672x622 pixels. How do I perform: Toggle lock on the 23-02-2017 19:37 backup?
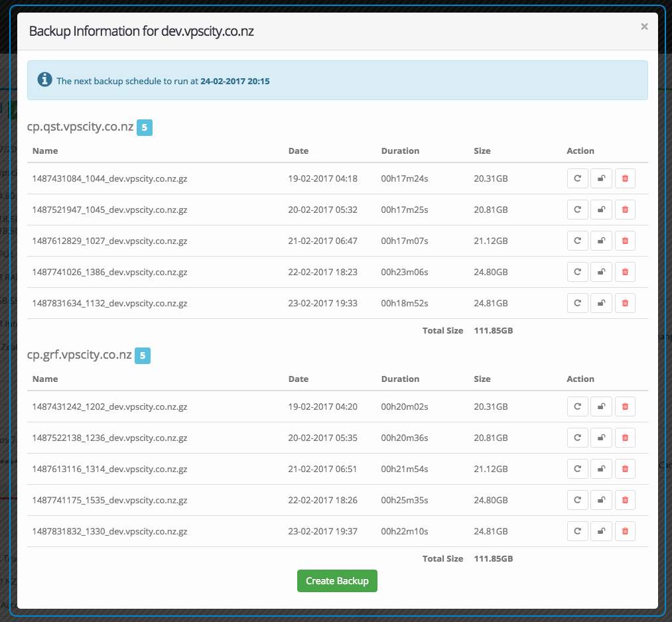pyautogui.click(x=601, y=531)
